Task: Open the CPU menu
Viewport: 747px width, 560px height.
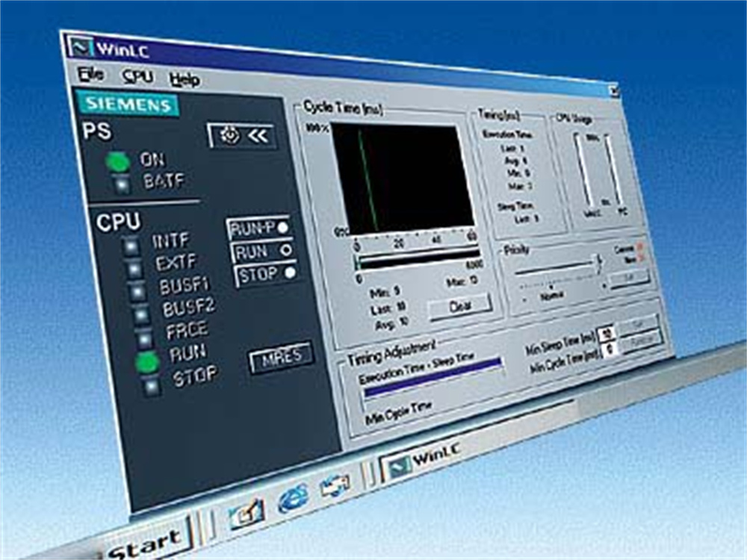Action: [137, 77]
